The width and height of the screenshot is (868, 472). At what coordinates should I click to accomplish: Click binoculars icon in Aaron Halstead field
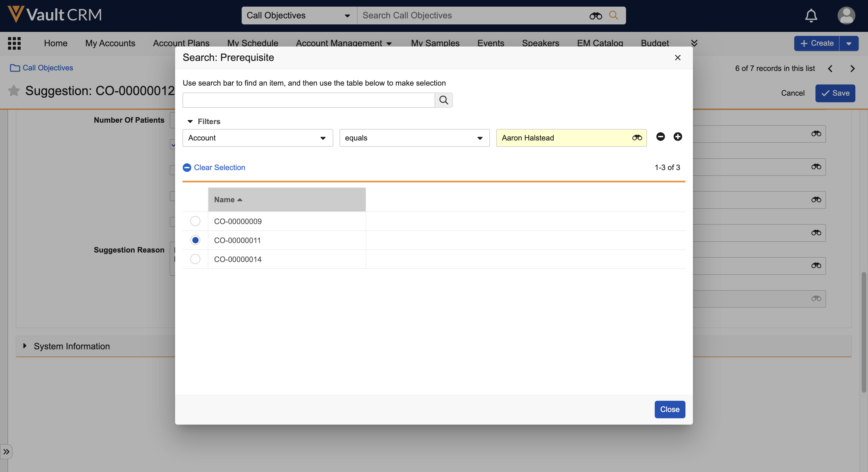pos(637,138)
